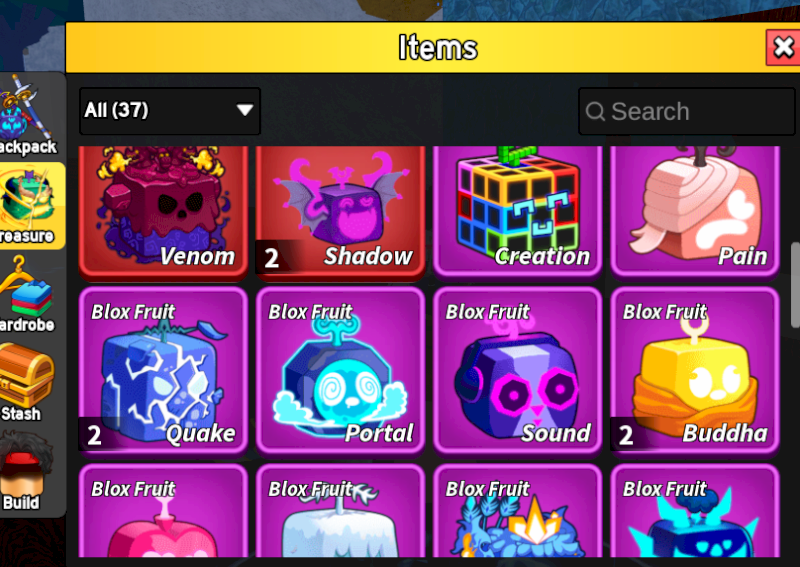Select the Sound Blox Fruit
The height and width of the screenshot is (567, 800).
(517, 371)
